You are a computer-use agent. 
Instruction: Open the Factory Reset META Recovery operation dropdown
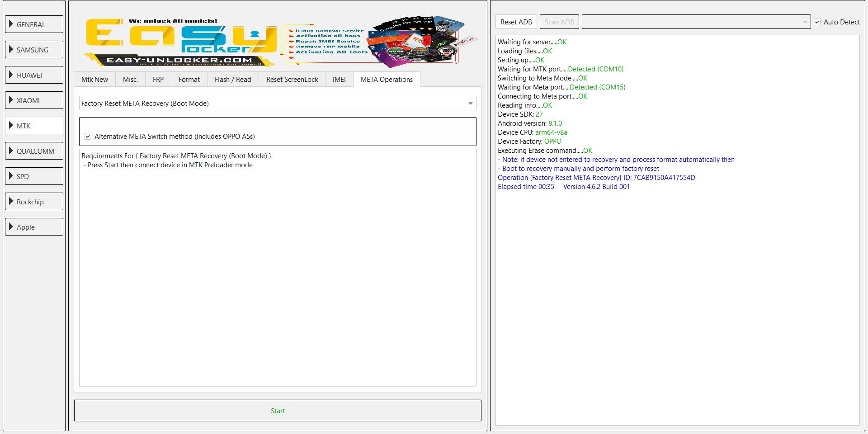tap(278, 103)
